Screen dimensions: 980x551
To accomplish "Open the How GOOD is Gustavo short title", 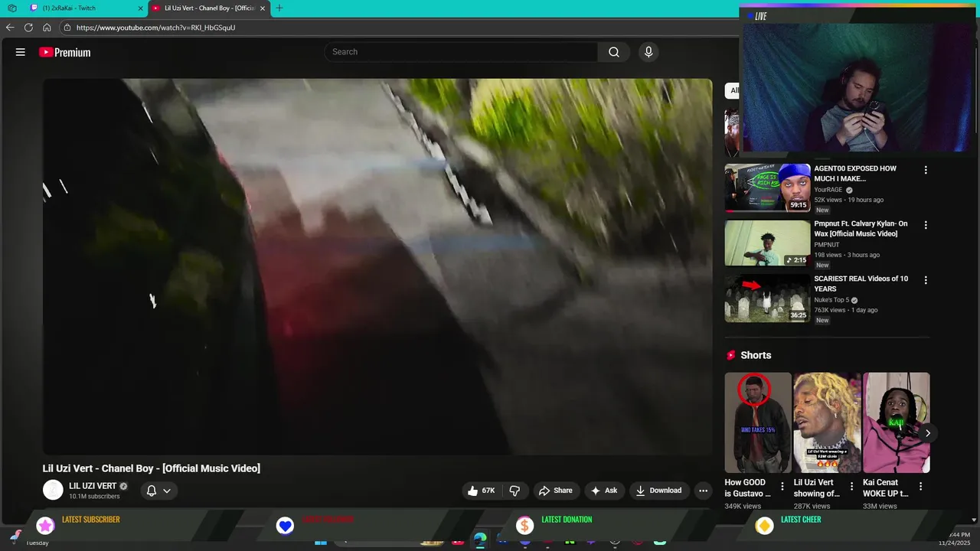I will click(x=747, y=488).
